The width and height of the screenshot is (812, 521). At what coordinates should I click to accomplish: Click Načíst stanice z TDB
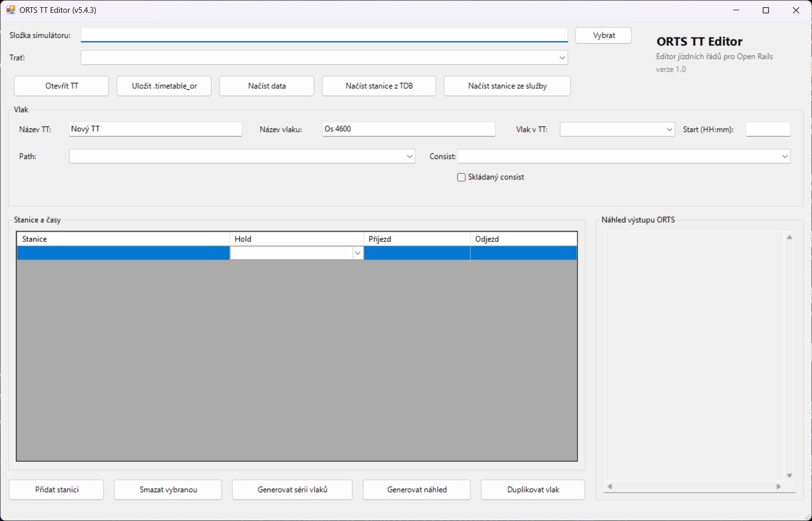pos(379,86)
